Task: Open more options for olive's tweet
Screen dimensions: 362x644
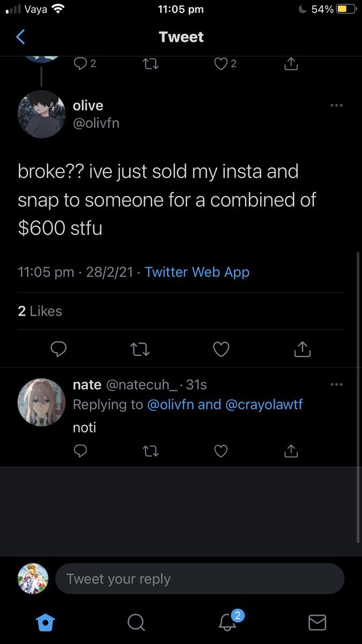Action: [336, 106]
